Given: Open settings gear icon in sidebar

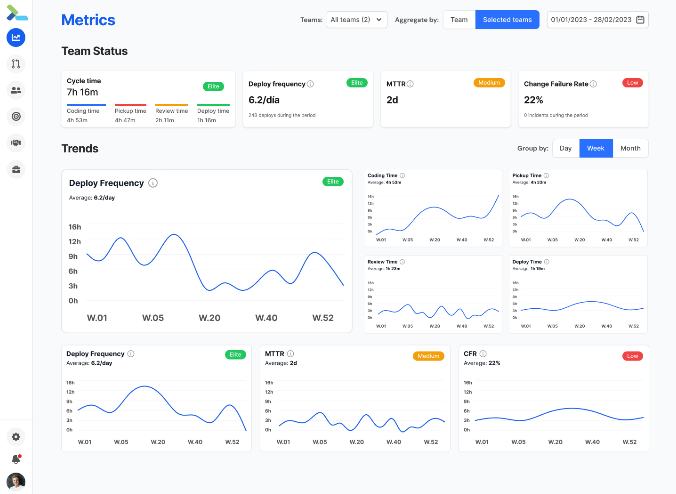Looking at the screenshot, I should 16,437.
